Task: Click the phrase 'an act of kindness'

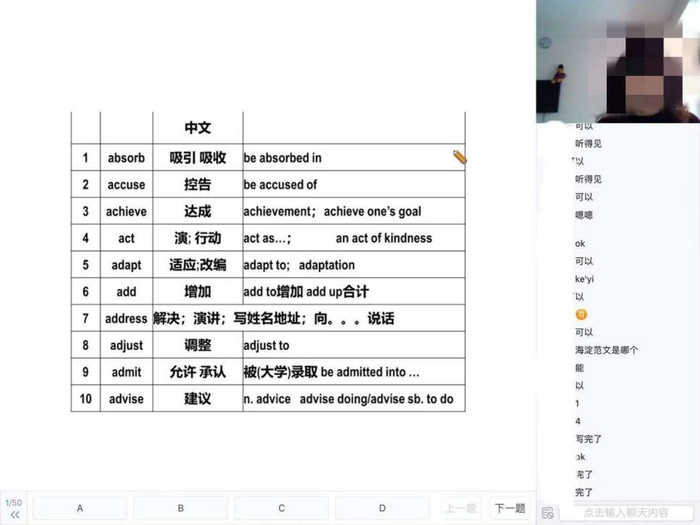Action: pos(384,238)
